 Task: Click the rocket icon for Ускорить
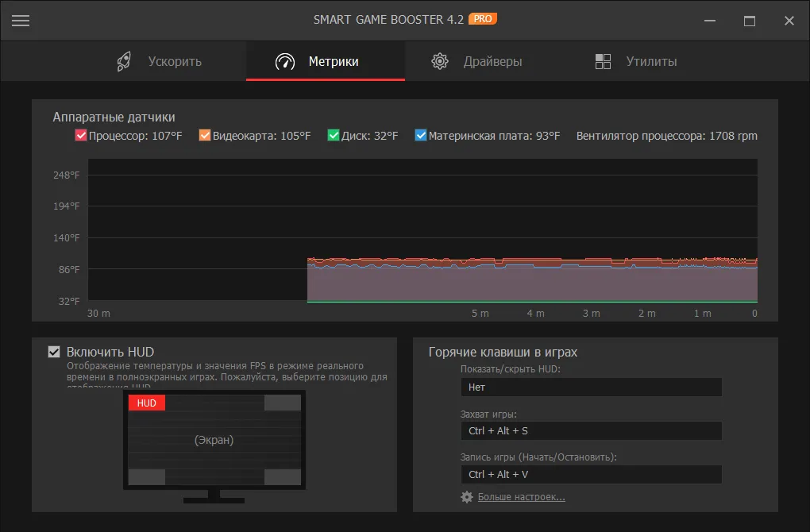click(123, 61)
